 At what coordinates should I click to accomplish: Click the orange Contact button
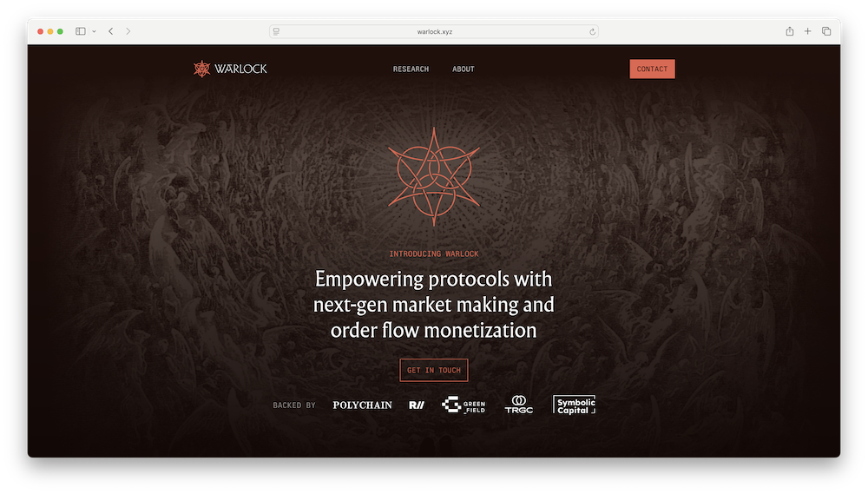(x=652, y=69)
